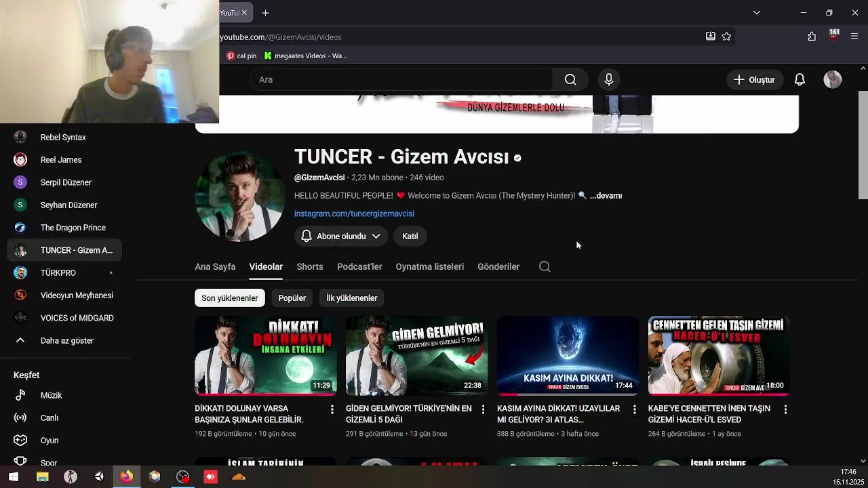Open Hacer-ül Esved video thumbnail
The height and width of the screenshot is (488, 868).
pos(719,355)
